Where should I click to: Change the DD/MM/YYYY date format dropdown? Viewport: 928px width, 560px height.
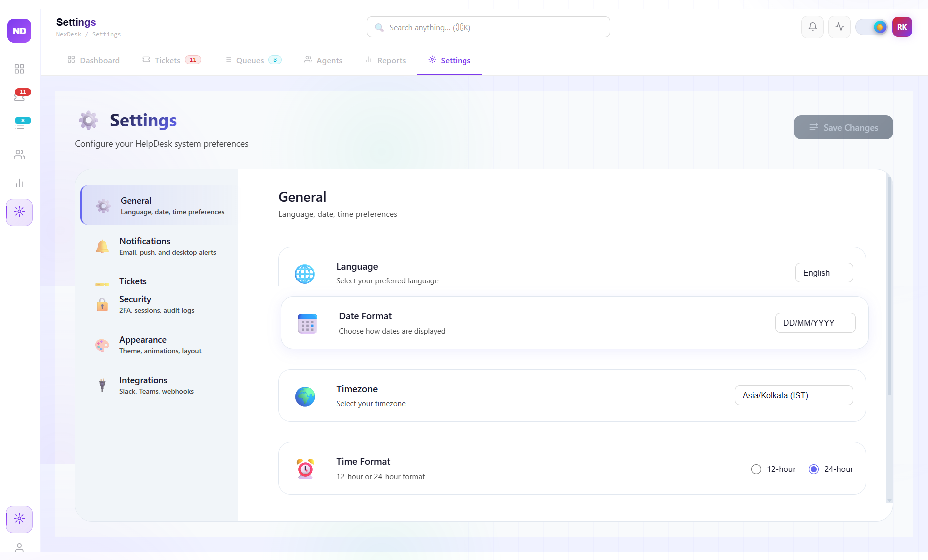click(815, 323)
